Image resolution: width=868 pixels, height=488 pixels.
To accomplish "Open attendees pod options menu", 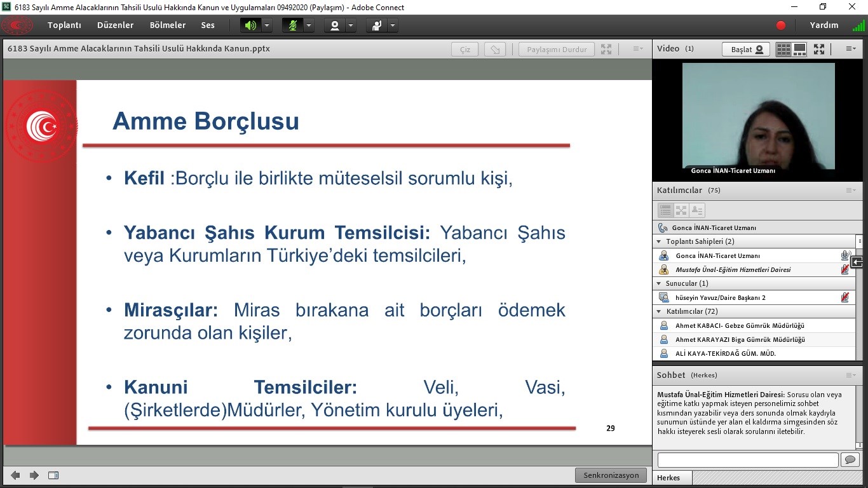I will pyautogui.click(x=851, y=190).
